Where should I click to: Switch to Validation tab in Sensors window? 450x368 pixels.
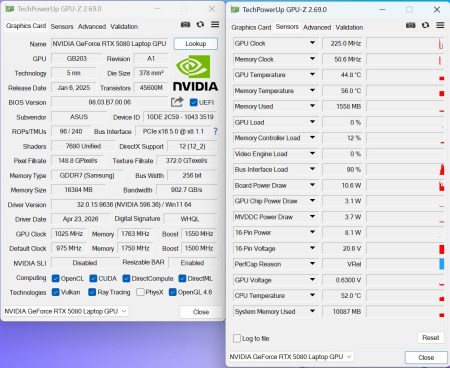pos(349,27)
